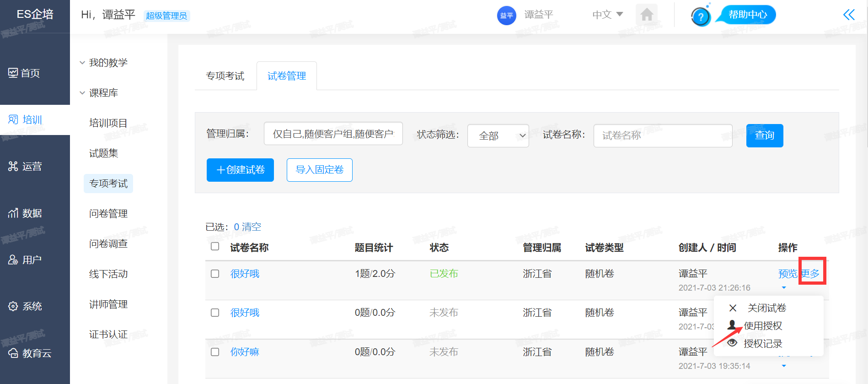Viewport: 868px width, 384px height.
Task: Open 问卷调查 in the submenu
Action: click(x=108, y=244)
